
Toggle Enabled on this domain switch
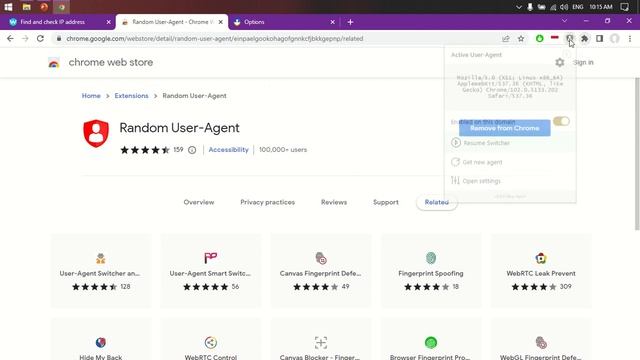561,121
